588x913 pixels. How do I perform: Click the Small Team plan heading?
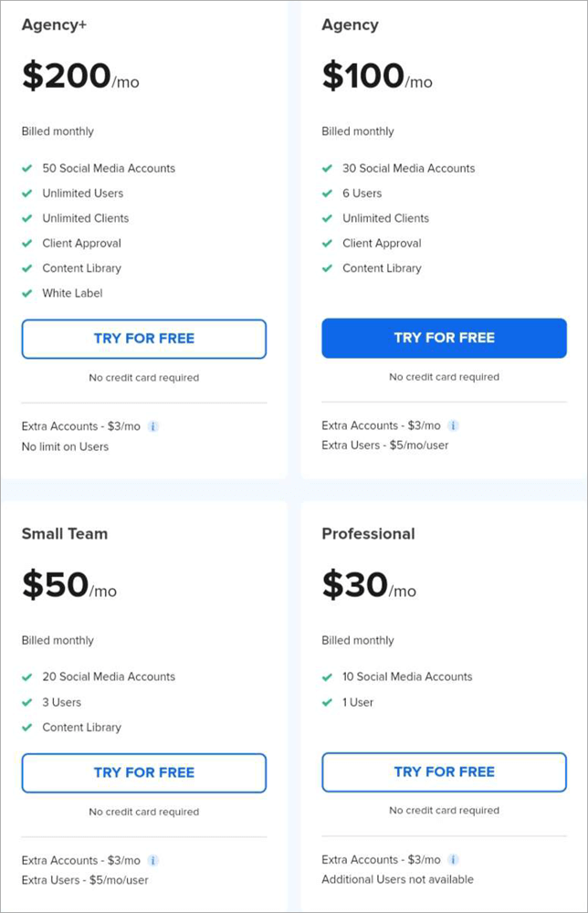tap(65, 533)
